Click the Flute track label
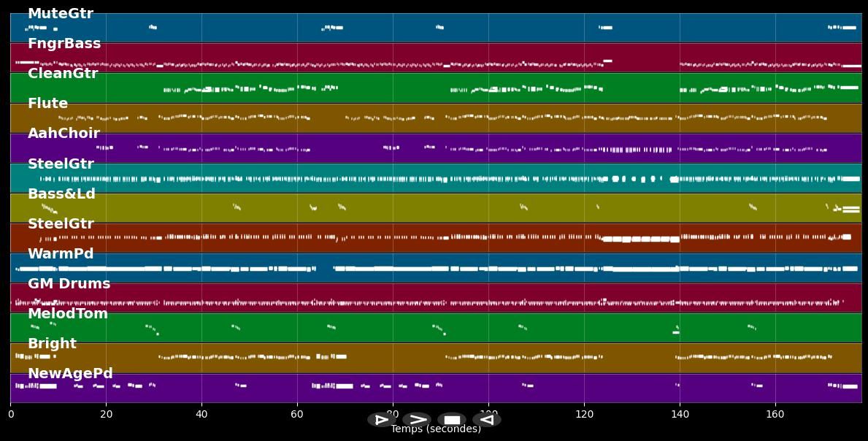 (47, 104)
